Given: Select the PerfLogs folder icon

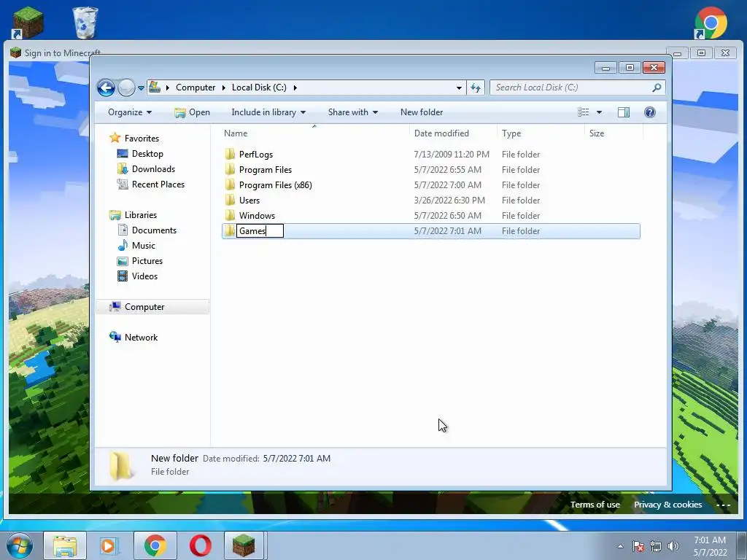Looking at the screenshot, I should (x=230, y=154).
